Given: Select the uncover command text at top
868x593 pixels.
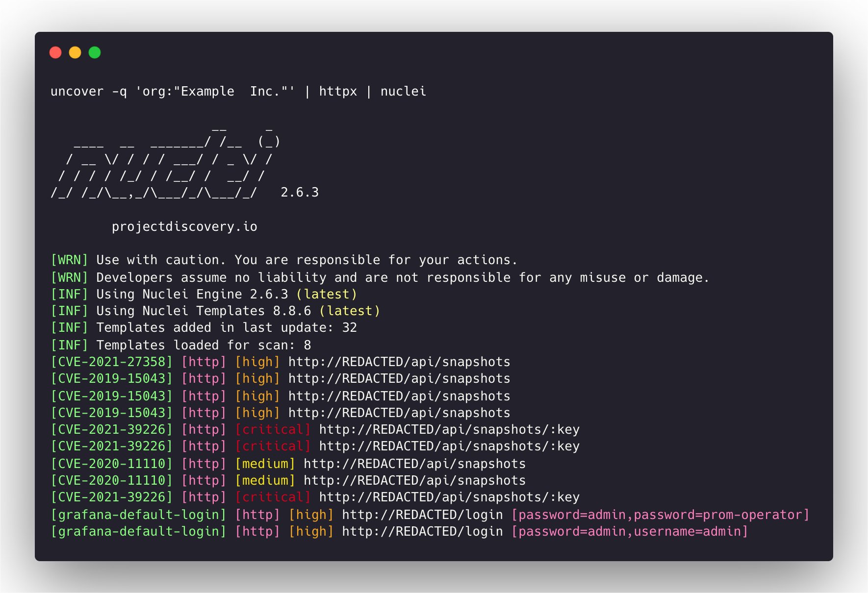Looking at the screenshot, I should 238,91.
